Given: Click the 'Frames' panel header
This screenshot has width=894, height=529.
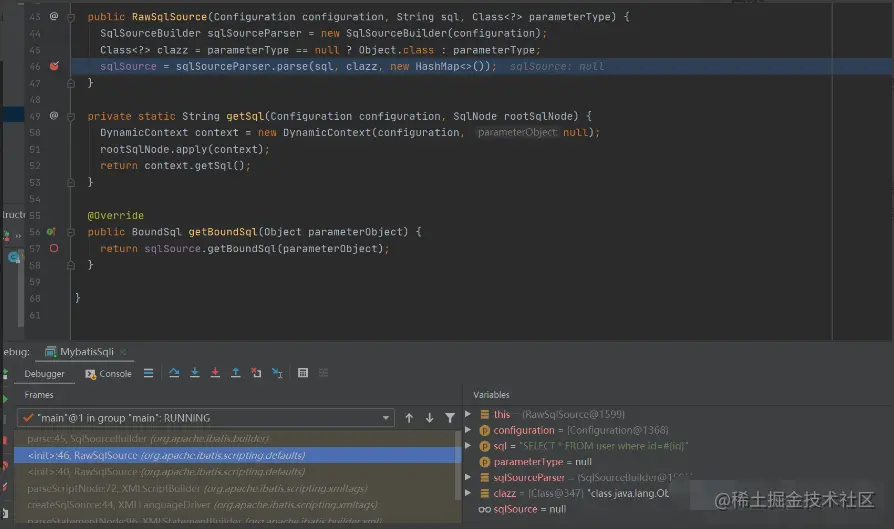Looking at the screenshot, I should coord(39,394).
